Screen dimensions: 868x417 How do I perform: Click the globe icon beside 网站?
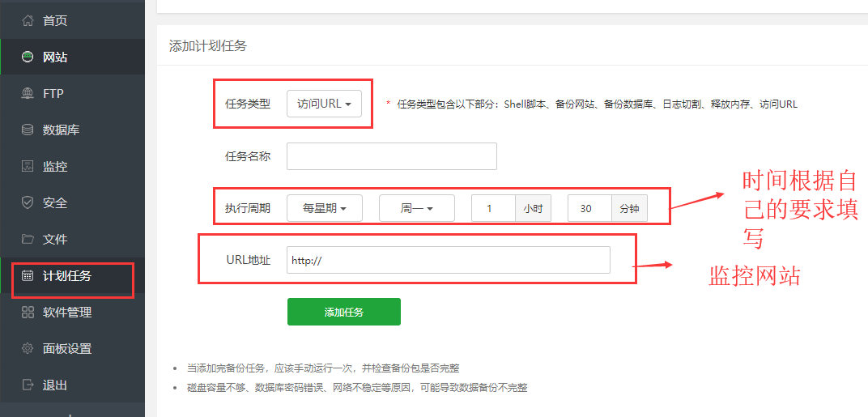[28, 57]
